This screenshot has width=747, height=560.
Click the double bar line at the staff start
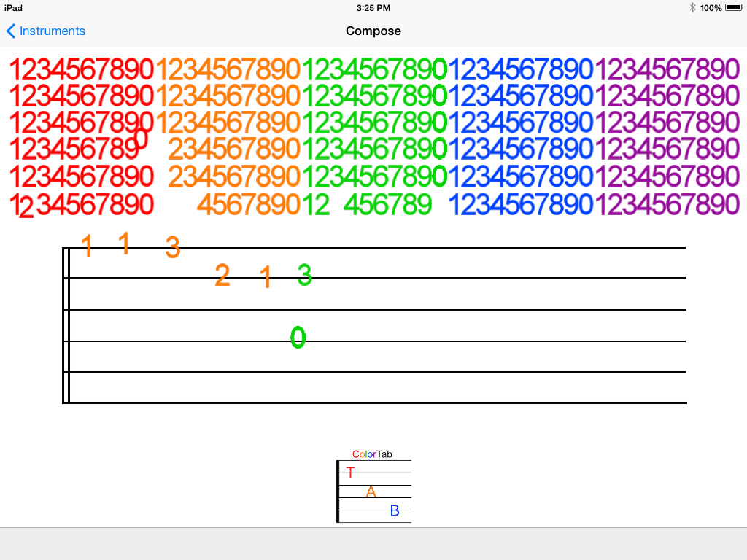coord(66,325)
